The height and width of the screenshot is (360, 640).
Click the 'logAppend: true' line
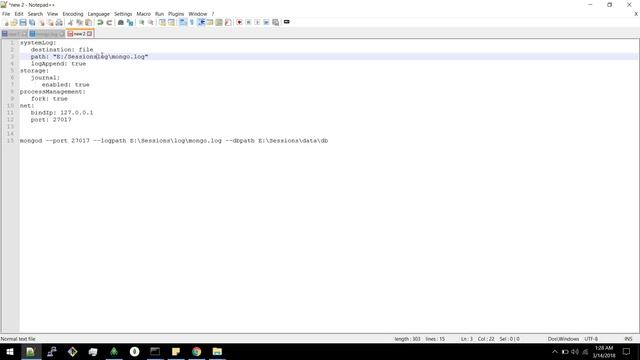[x=58, y=64]
